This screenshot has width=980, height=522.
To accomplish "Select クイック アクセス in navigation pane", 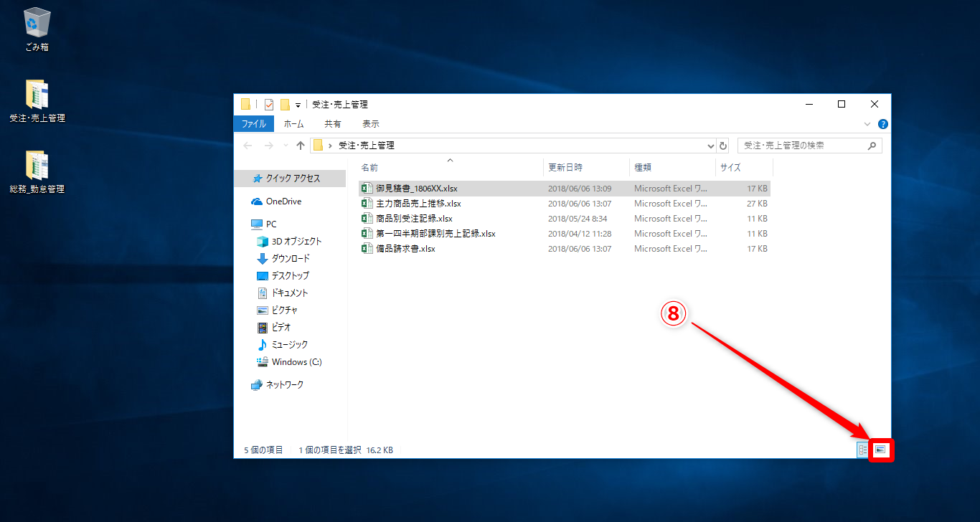I will (x=291, y=179).
